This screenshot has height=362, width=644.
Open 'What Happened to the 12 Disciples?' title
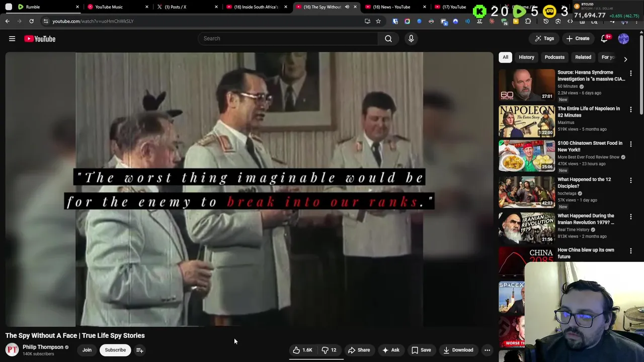[x=584, y=183]
